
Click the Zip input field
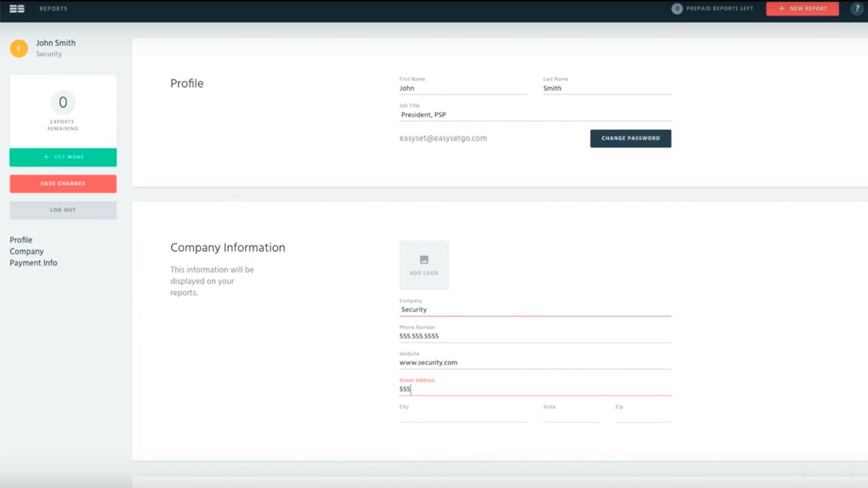[642, 416]
